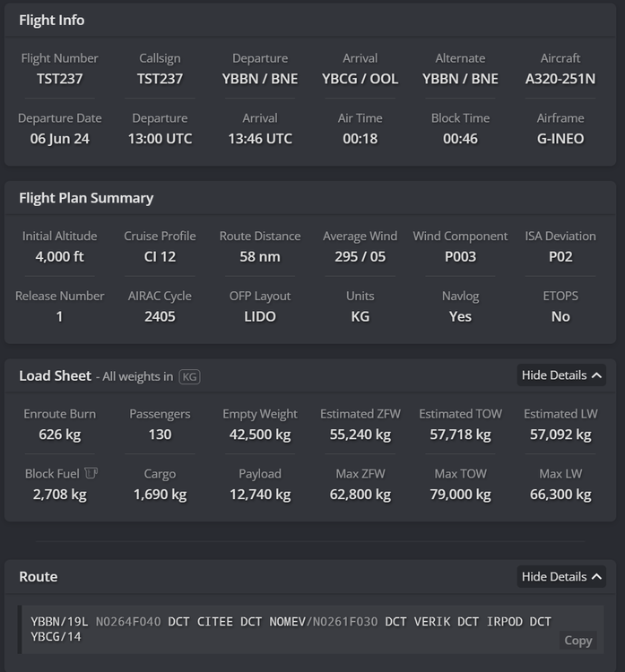Click the Load Sheet section title
This screenshot has height=672, width=625.
56,376
